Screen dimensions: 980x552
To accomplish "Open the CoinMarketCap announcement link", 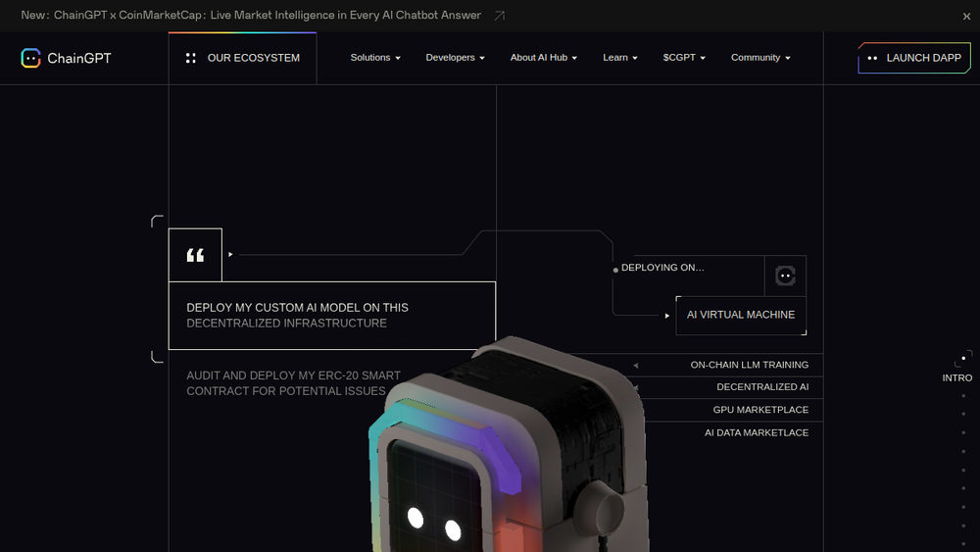I will [x=251, y=15].
